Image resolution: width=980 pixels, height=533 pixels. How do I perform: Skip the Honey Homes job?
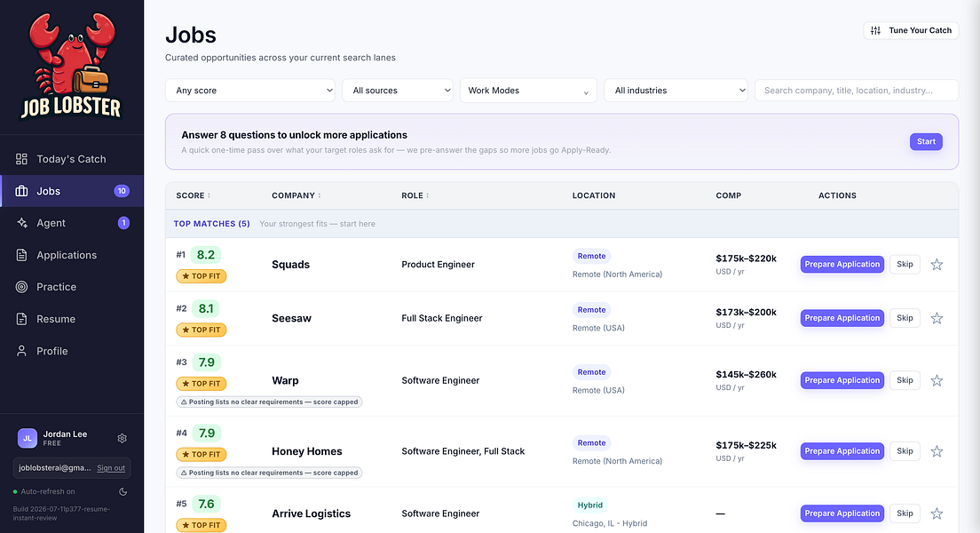click(x=905, y=450)
